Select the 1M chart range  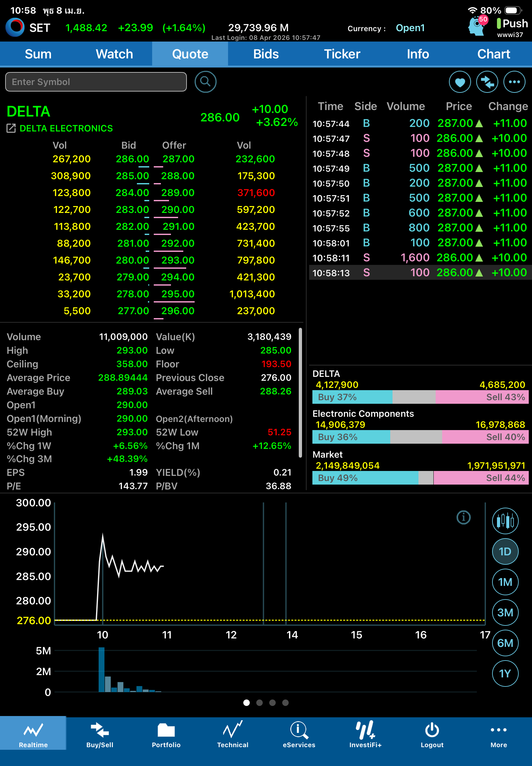(505, 582)
